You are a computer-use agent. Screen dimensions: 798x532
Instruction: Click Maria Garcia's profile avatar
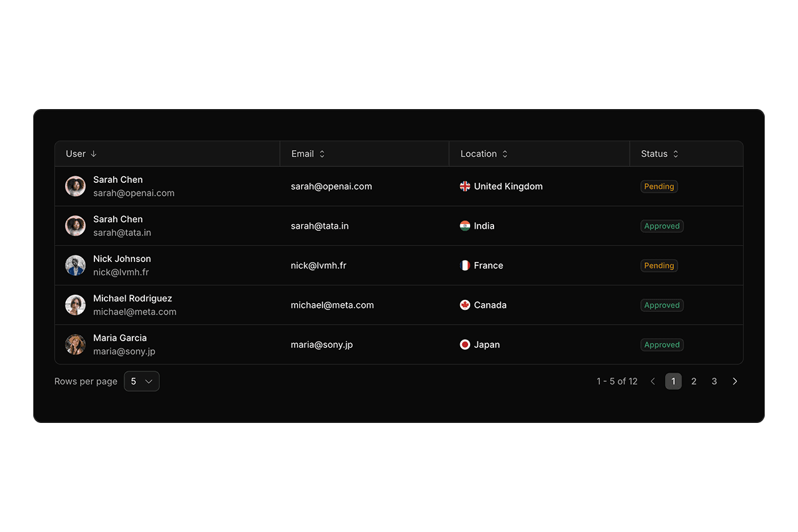click(x=75, y=344)
